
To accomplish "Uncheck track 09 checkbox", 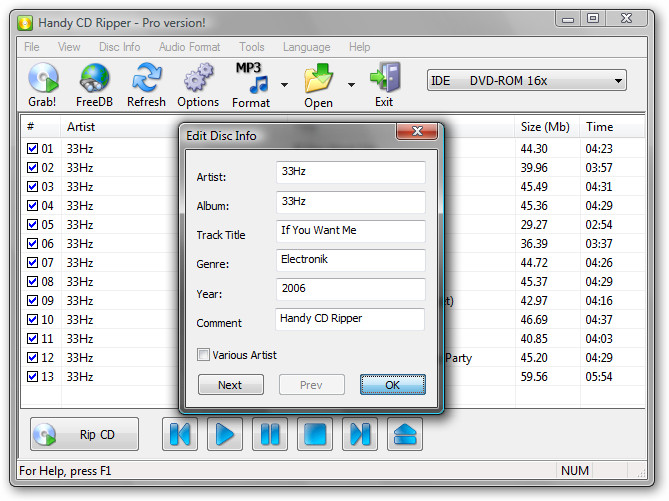I will tap(32, 300).
